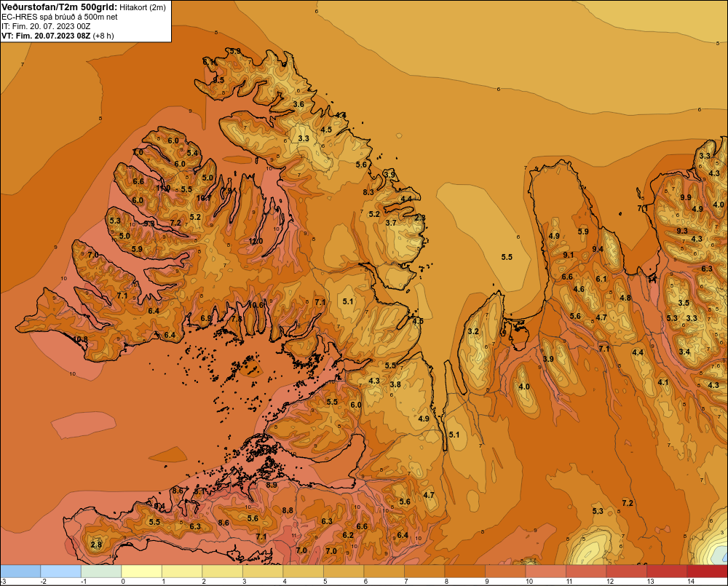Image resolution: width=728 pixels, height=586 pixels.
Task: Click the 'Veðurstofan/T2m 500grid:' title text
Action: click(60, 7)
